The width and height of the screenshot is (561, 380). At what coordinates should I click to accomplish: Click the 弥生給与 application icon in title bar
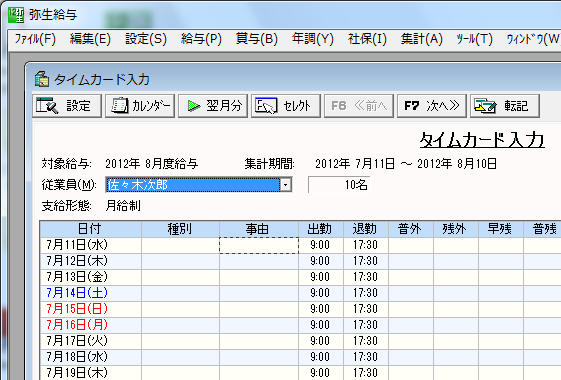click(16, 15)
